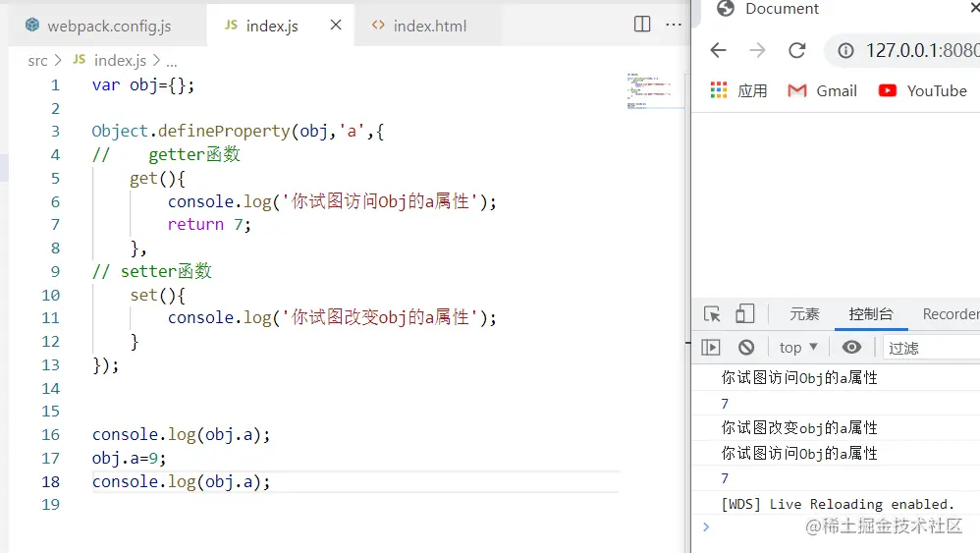The image size is (980, 553).
Task: Click line number 18 in the gutter
Action: coord(51,481)
